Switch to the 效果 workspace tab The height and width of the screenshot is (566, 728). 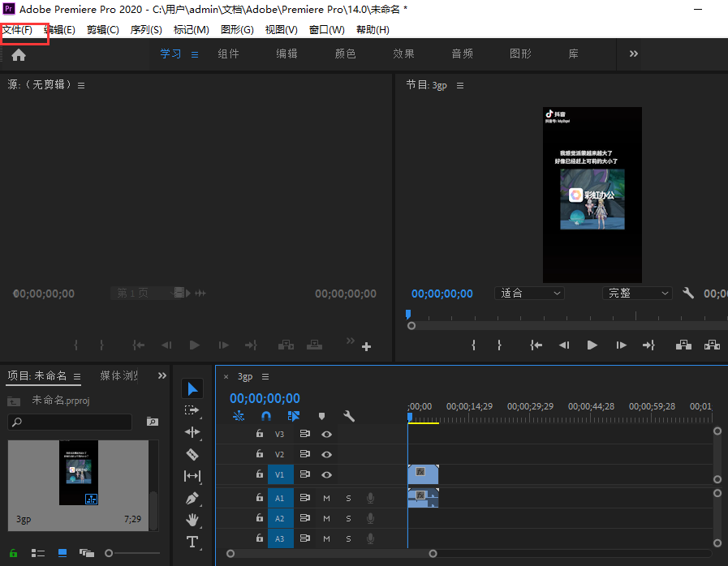403,54
